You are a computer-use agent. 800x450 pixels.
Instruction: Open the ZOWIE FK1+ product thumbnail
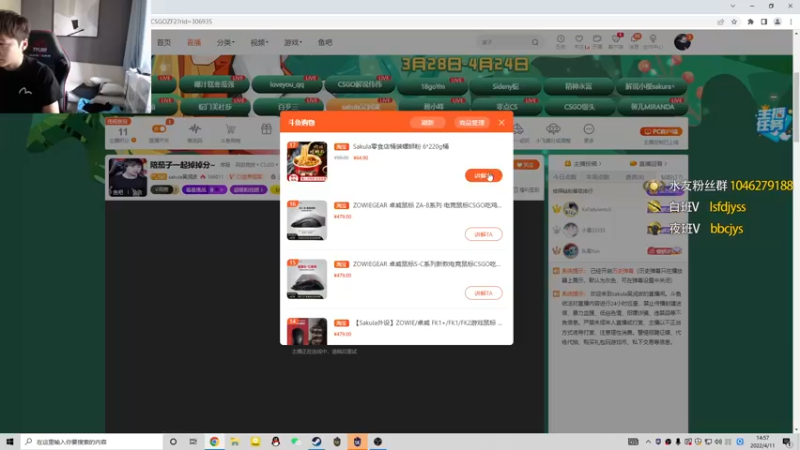[x=307, y=331]
